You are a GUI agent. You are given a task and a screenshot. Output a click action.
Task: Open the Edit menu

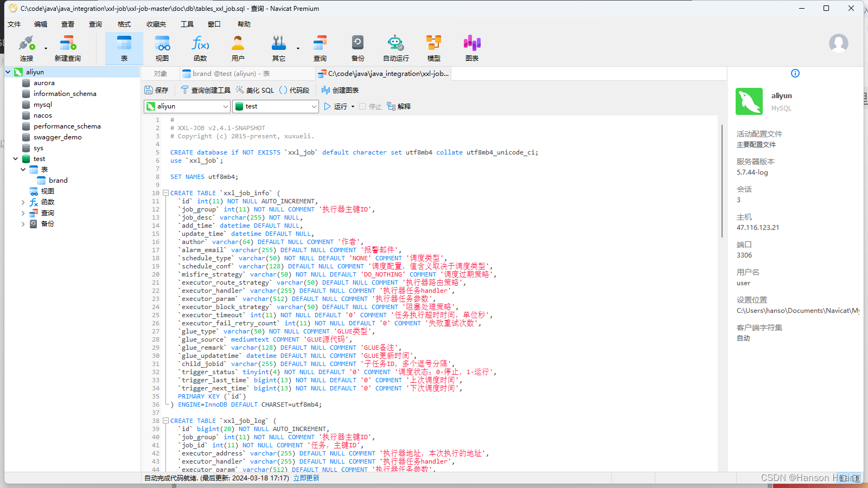(41, 24)
